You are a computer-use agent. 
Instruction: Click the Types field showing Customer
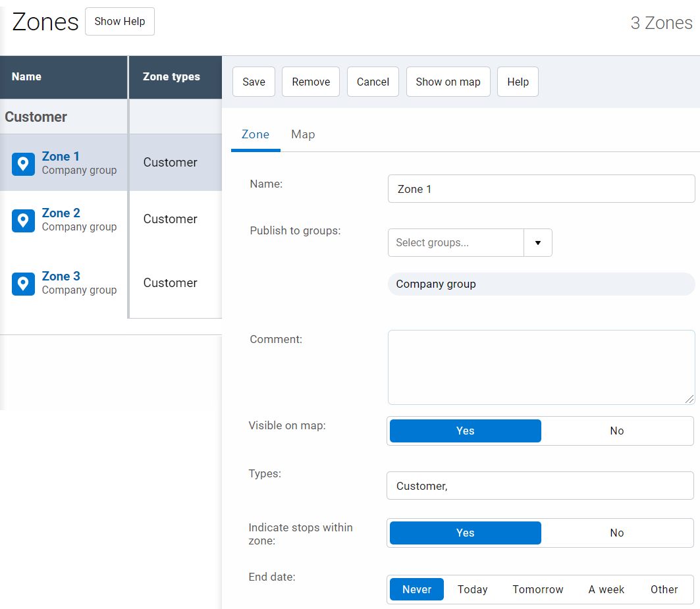pyautogui.click(x=540, y=486)
